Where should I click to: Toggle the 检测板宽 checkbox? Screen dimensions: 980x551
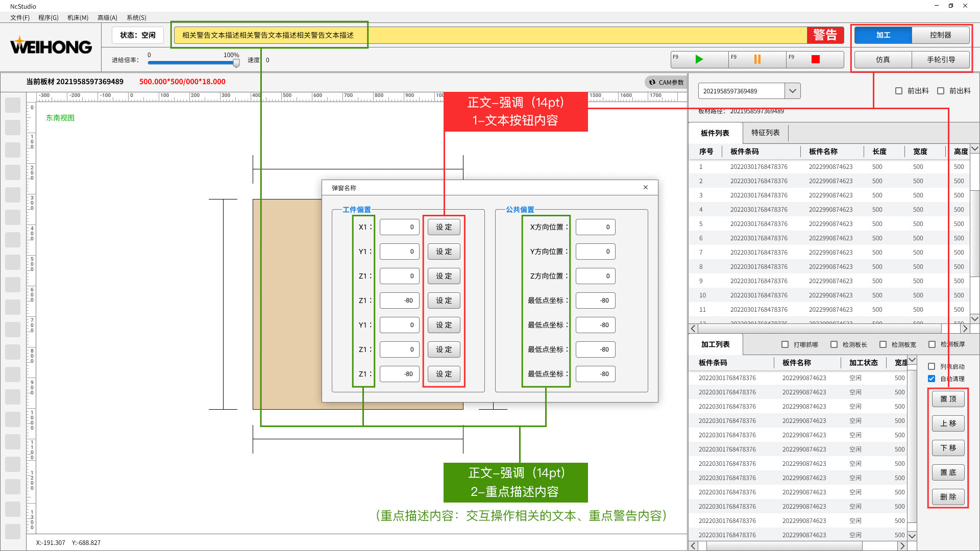coord(883,344)
